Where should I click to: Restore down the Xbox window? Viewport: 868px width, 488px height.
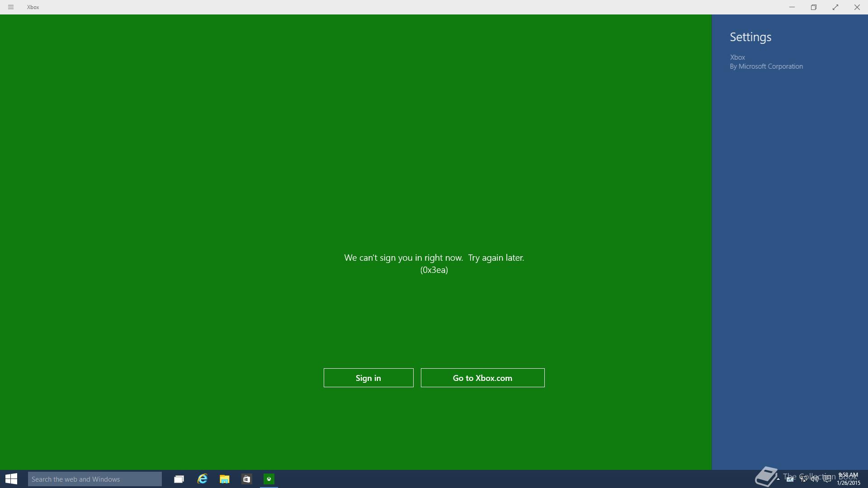pos(814,7)
